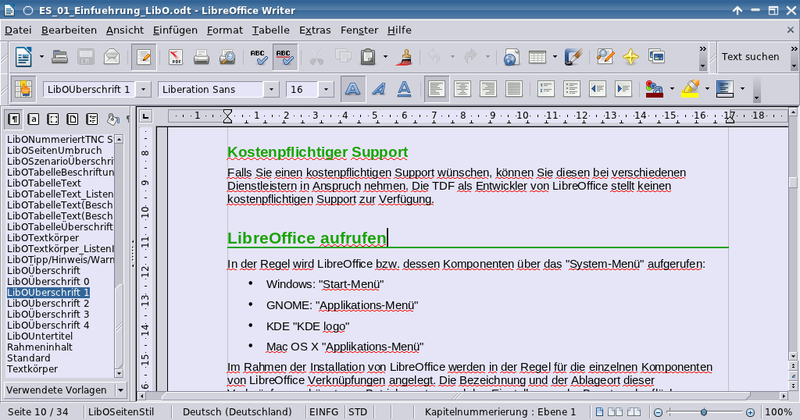
Task: Click the Print document icon
Action: pos(201,56)
